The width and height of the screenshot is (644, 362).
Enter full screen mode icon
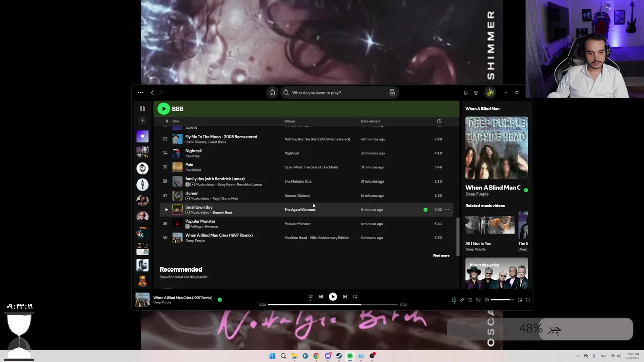tap(528, 300)
